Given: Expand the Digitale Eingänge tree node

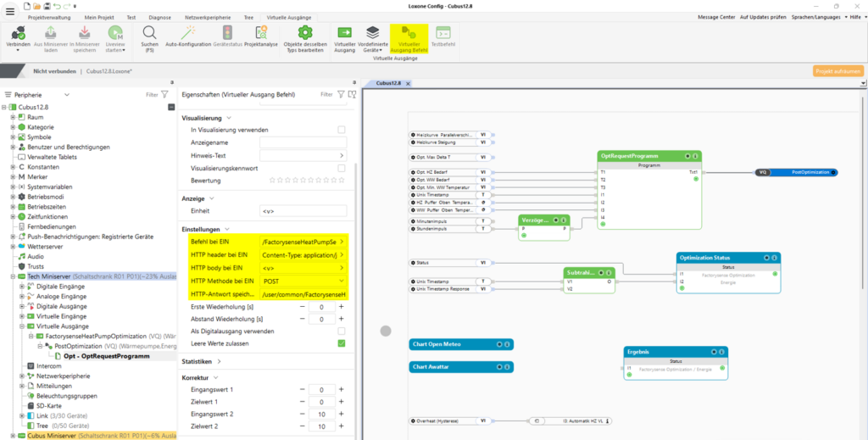Looking at the screenshot, I should 22,287.
